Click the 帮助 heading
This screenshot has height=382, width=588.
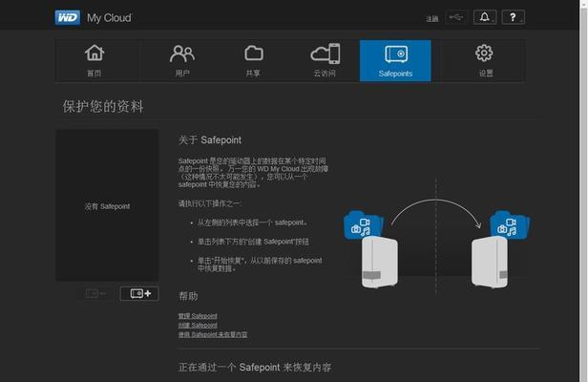click(188, 296)
